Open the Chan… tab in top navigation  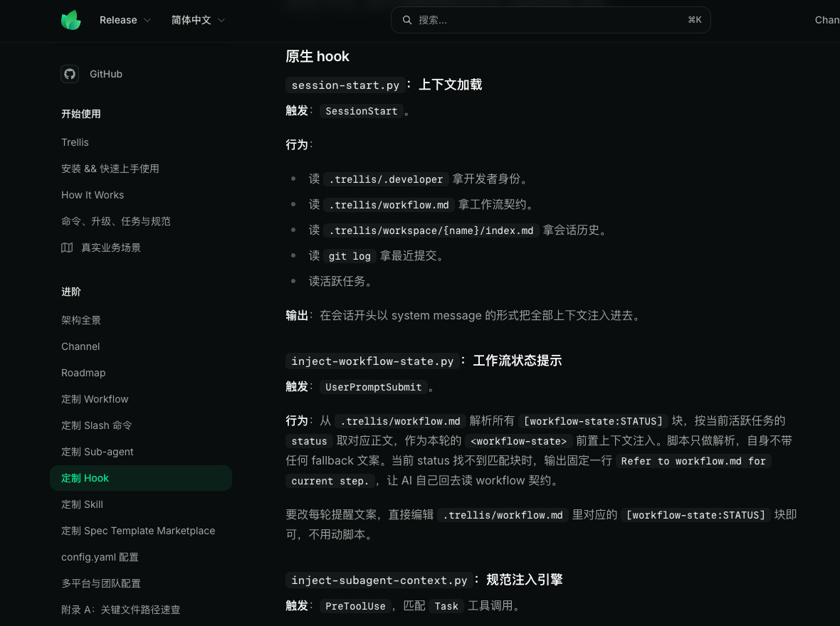[827, 20]
